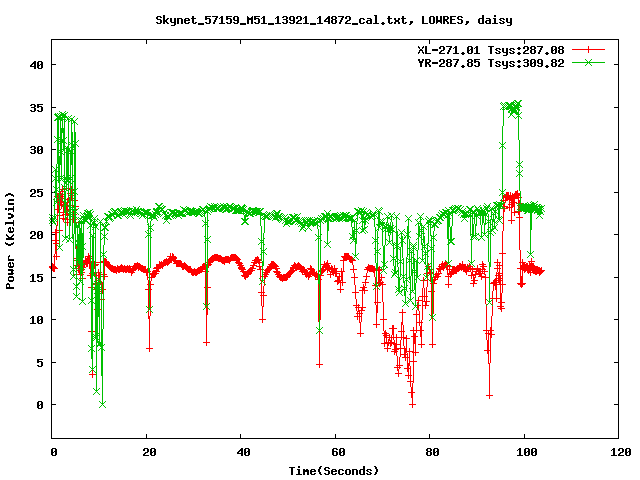Click y-axis tick label 30

coord(36,150)
